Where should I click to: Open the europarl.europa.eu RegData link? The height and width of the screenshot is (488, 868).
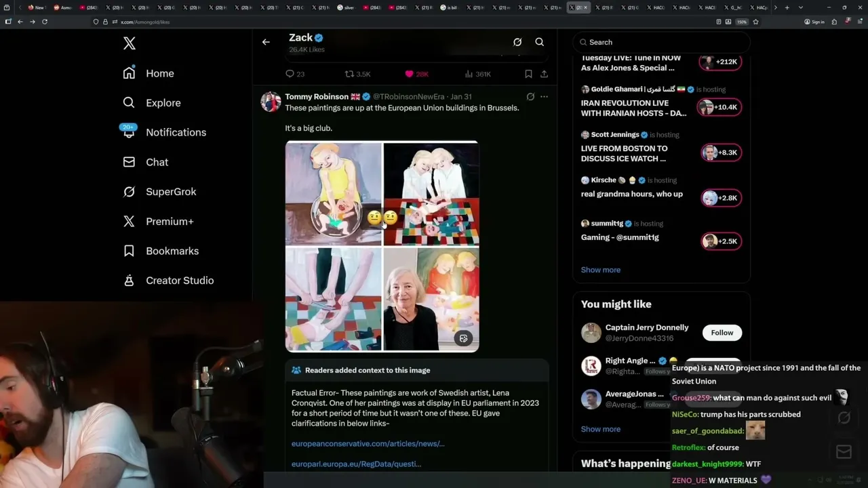356,464
